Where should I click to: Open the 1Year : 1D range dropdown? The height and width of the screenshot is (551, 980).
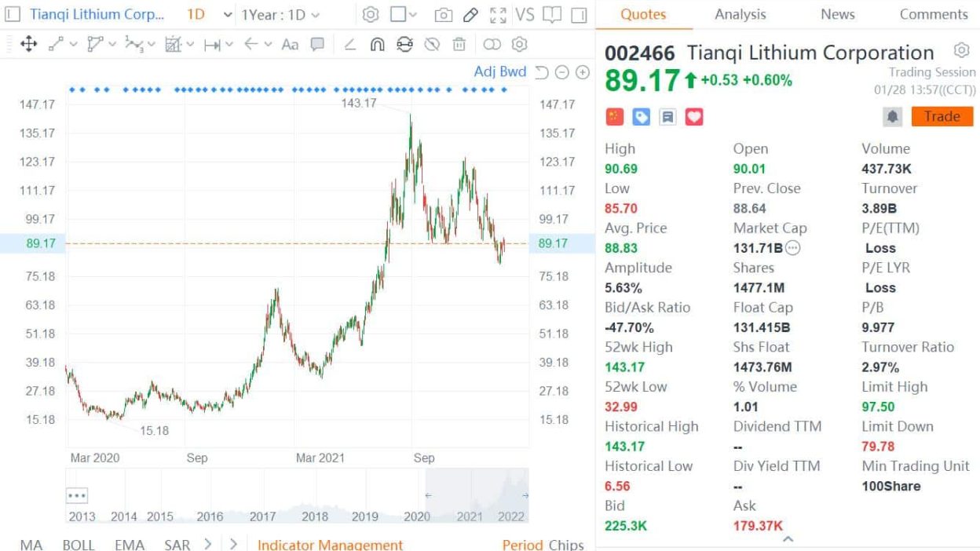click(280, 15)
